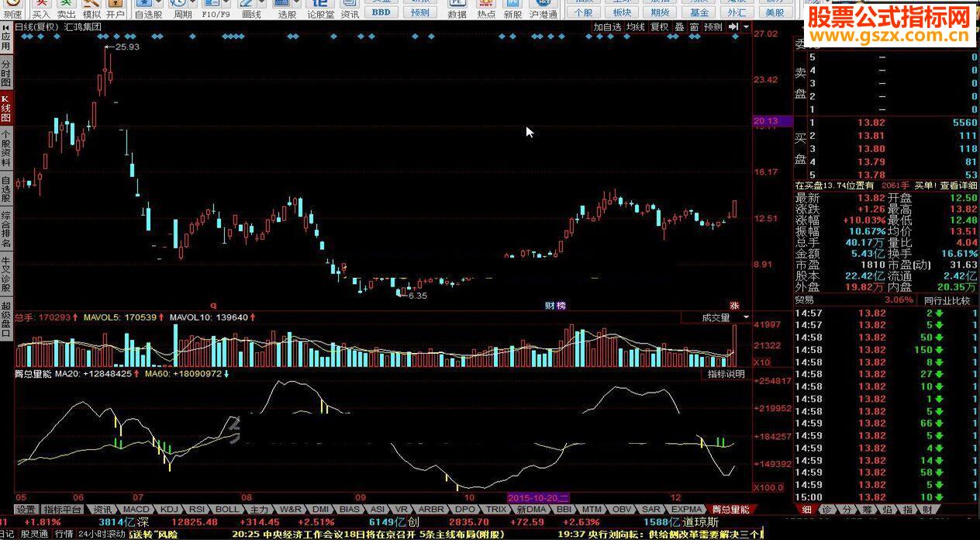Click the BBD indicator button
The image size is (980, 540).
click(381, 12)
